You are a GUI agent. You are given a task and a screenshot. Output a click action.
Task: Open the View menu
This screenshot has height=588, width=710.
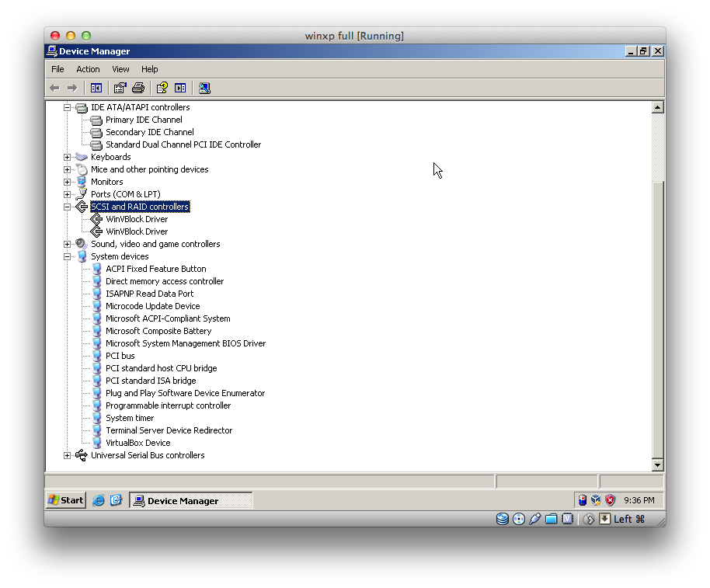120,69
